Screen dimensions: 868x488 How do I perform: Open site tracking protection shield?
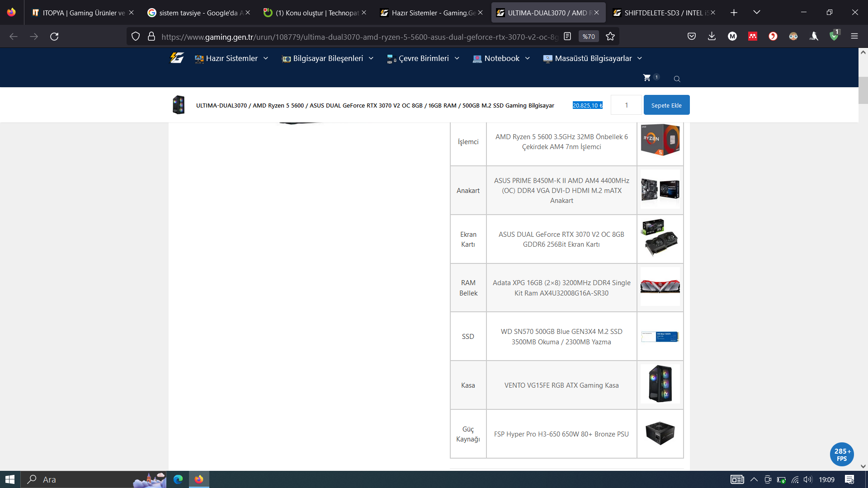136,37
